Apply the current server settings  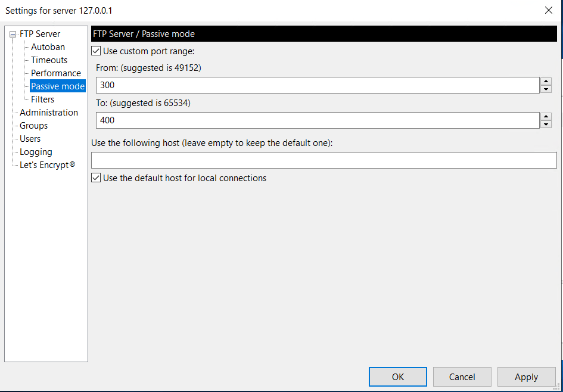click(x=526, y=377)
